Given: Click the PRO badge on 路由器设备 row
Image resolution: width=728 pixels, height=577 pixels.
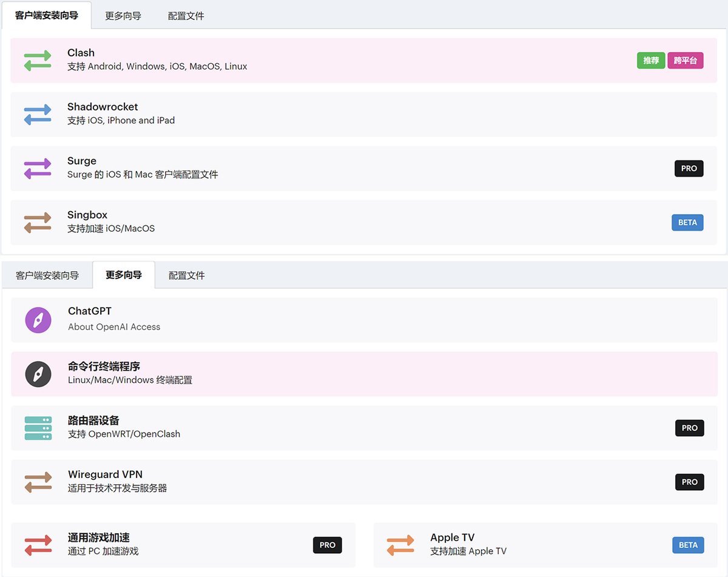Looking at the screenshot, I should (x=690, y=428).
